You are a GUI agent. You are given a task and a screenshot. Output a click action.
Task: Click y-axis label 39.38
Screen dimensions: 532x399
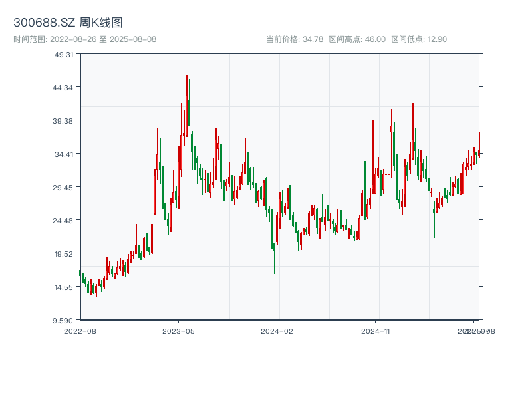63,121
